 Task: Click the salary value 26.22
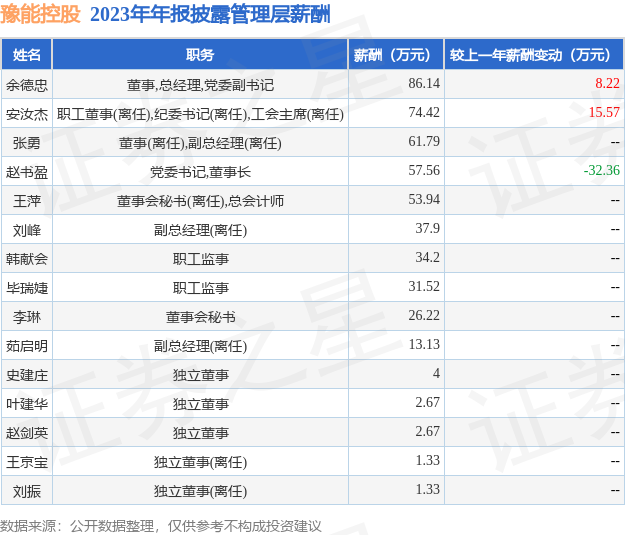424,316
